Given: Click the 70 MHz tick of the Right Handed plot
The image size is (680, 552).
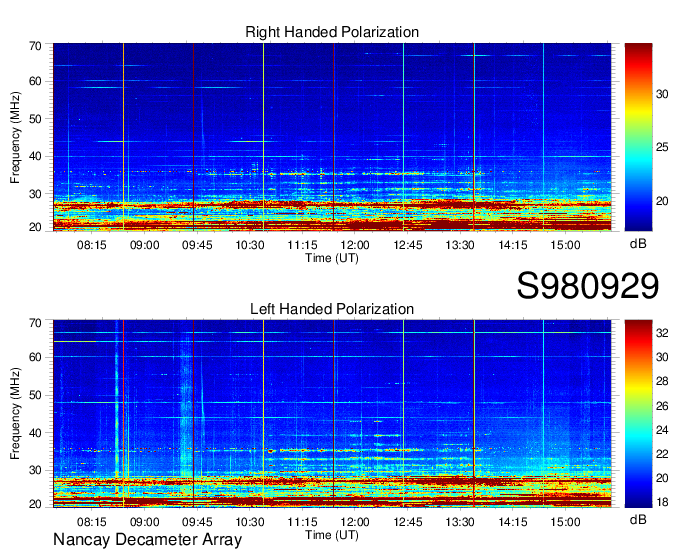Looking at the screenshot, I should [35, 46].
